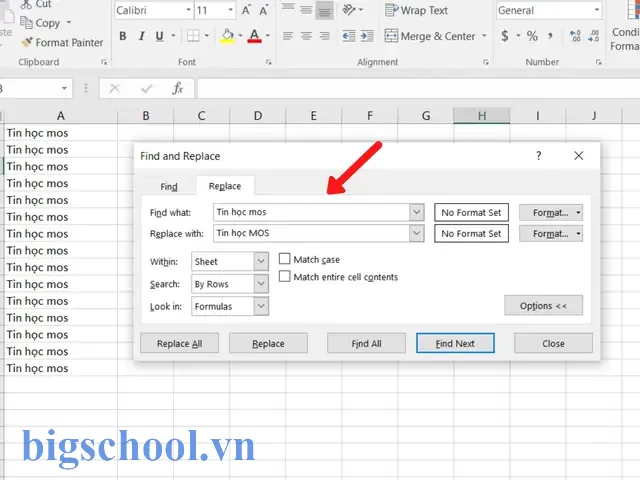
Task: Align text left
Action: coord(288,36)
